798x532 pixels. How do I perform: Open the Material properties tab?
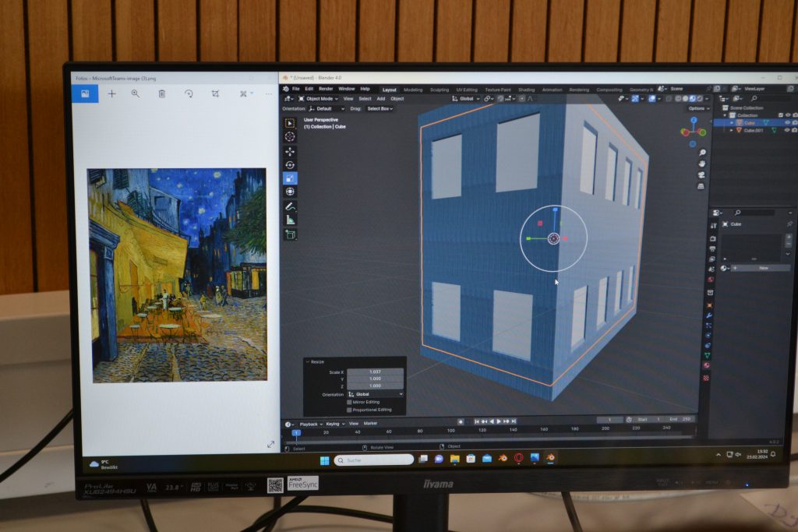pyautogui.click(x=707, y=365)
